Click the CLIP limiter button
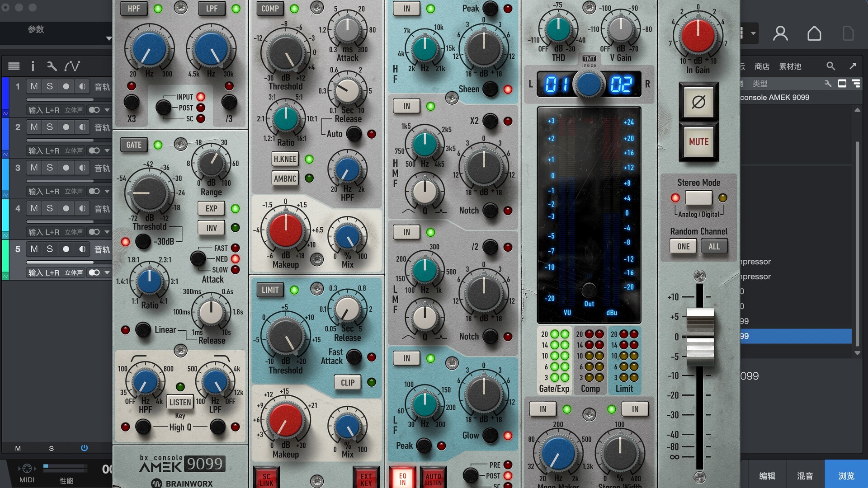Screen dimensions: 868x488 click(347, 383)
